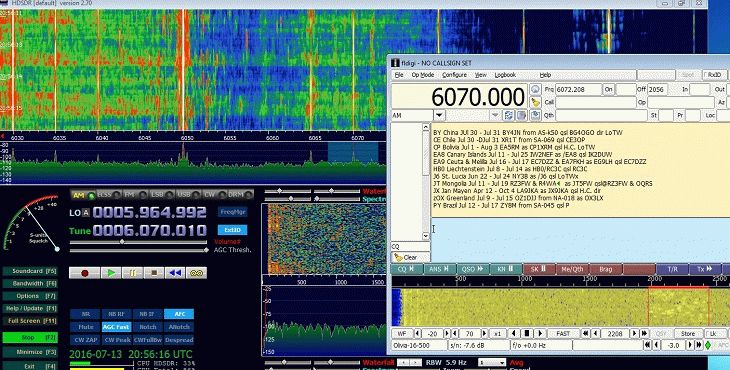Pause playback with the yellow pause icon
Image resolution: width=730 pixels, height=370 pixels.
coord(132,273)
